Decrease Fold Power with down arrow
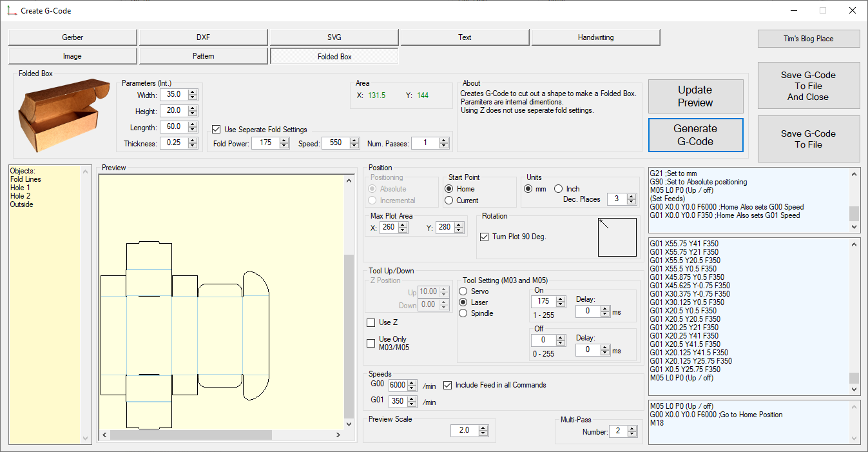868x452 pixels. 284,146
